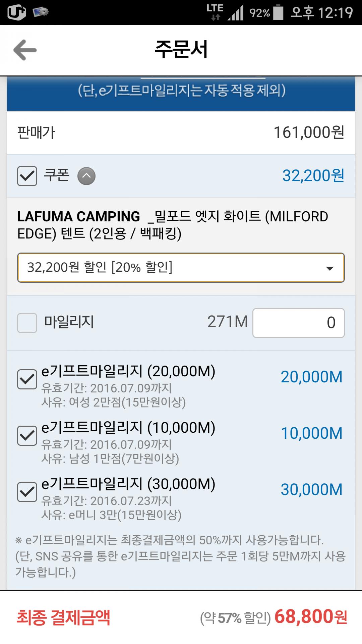This screenshot has width=362, height=644.
Task: Open the 32,200원 할인 coupon dropdown
Action: (181, 268)
